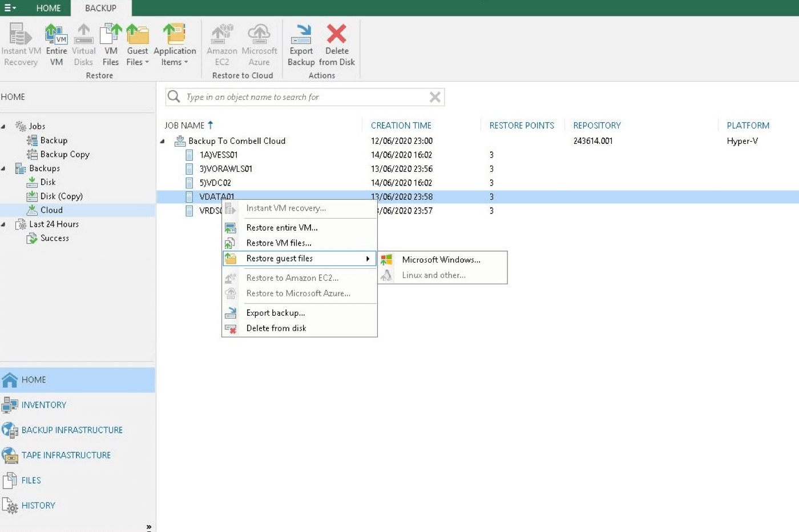
Task: Select Disk (Copy) under Backups
Action: 61,196
